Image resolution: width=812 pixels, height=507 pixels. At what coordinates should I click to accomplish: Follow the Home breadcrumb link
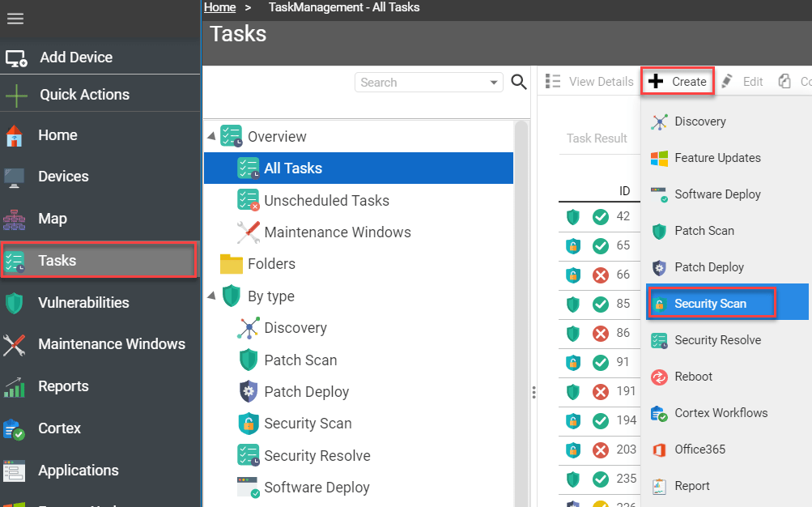pos(219,7)
